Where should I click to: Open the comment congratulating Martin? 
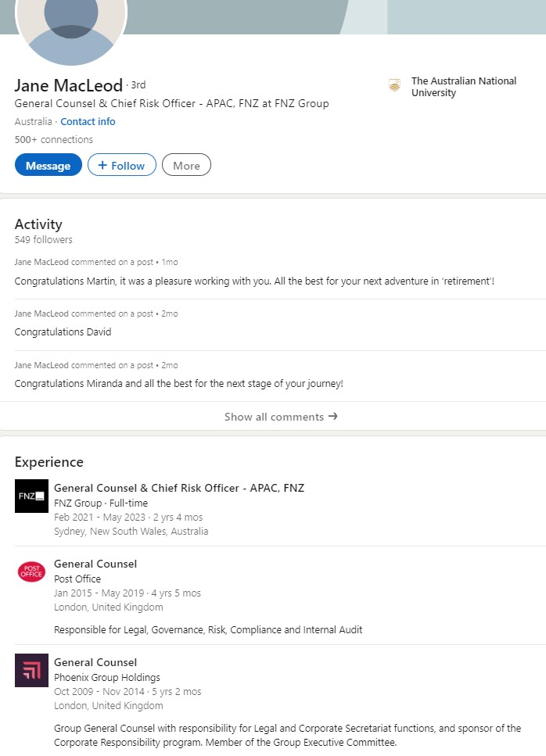tap(254, 281)
